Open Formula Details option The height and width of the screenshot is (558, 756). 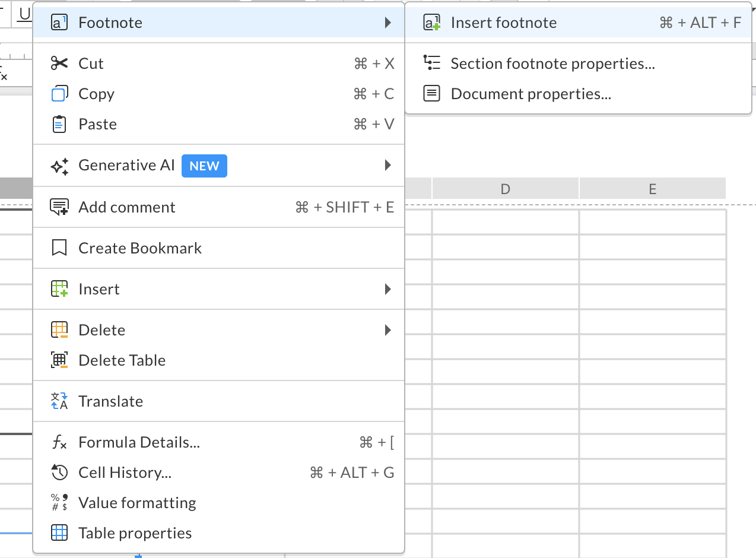(x=139, y=442)
